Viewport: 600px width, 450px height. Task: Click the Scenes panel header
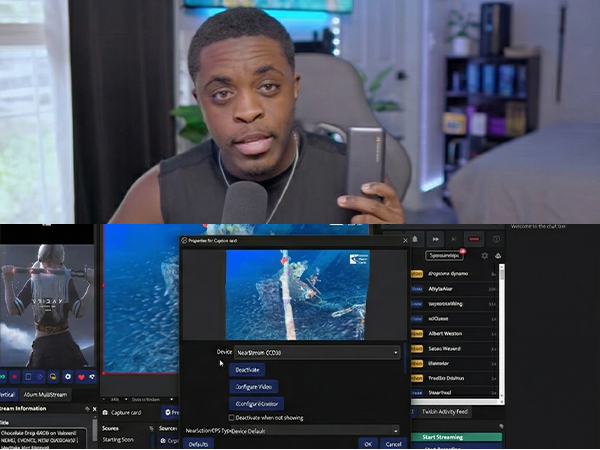(x=110, y=429)
